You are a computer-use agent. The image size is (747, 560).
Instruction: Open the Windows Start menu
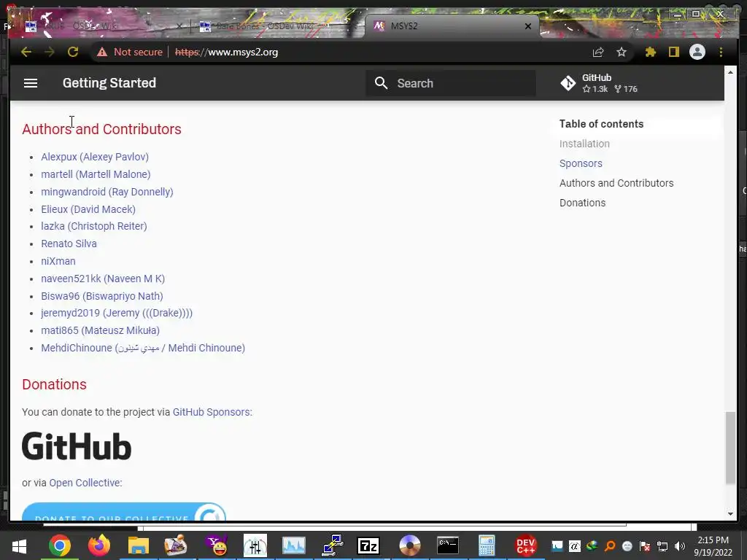coord(19,545)
